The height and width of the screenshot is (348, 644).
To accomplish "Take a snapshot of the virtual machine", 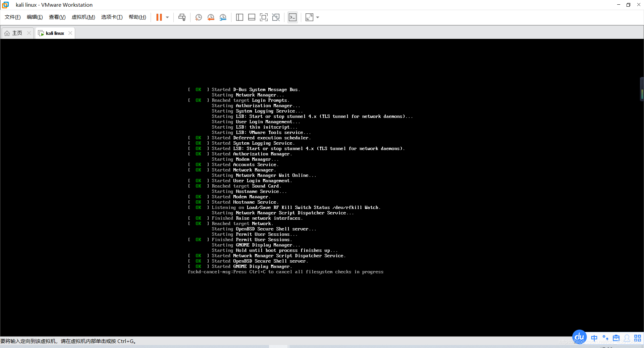I will (199, 17).
